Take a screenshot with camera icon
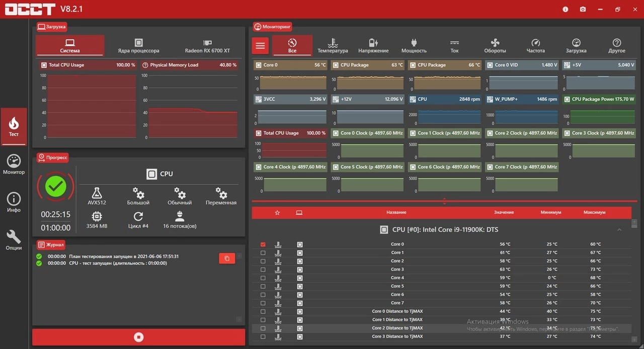Screen dimensions: 644x349 click(x=583, y=9)
